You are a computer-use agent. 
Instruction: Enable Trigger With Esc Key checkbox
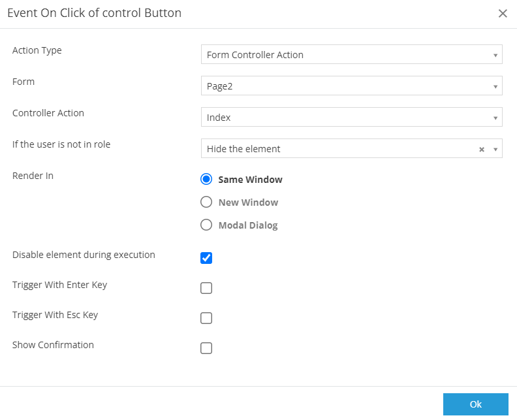point(206,318)
